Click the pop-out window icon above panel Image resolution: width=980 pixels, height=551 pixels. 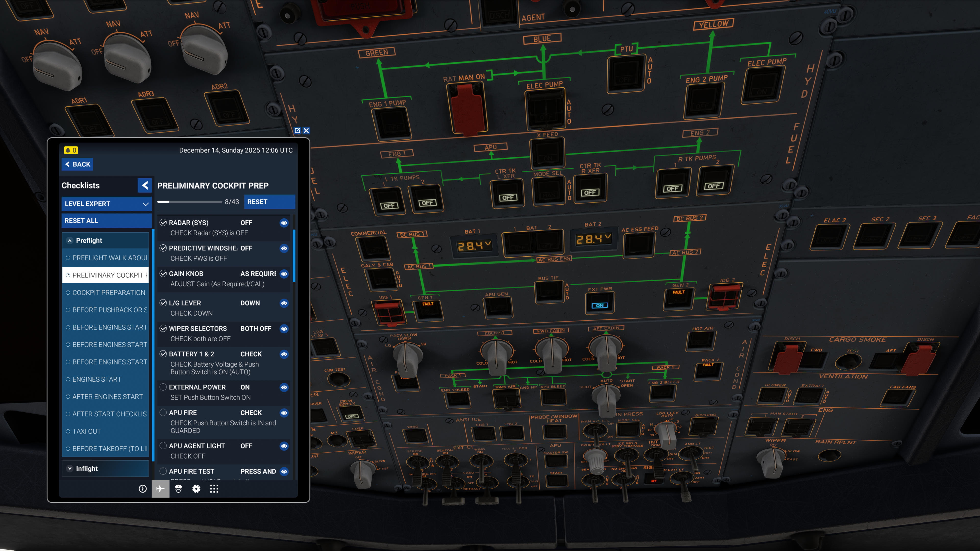tap(297, 130)
